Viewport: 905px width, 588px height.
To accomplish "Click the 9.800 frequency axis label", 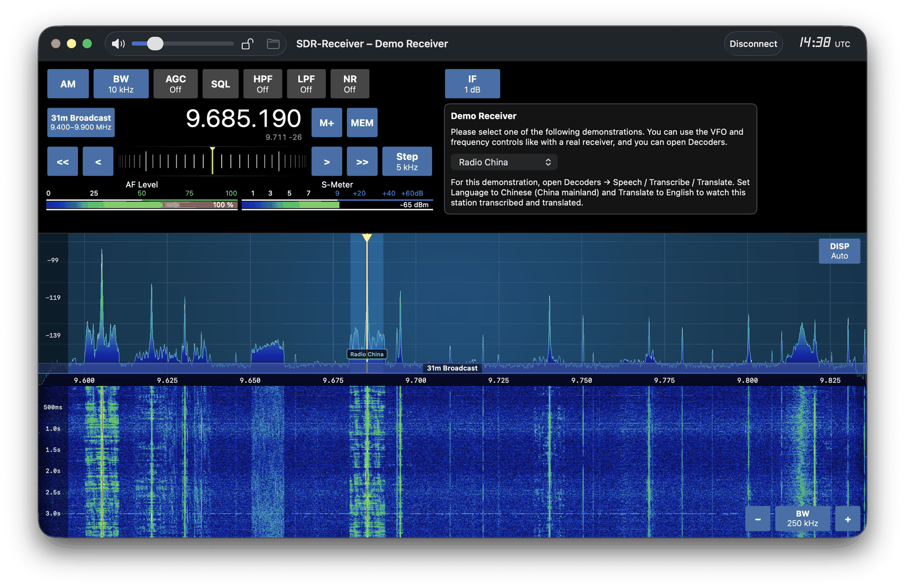I will [x=747, y=381].
